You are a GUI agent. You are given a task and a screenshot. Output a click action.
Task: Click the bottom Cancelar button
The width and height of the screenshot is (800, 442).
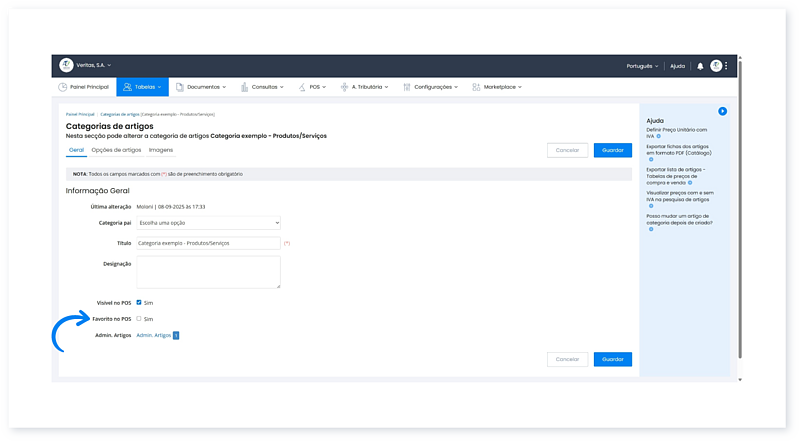tap(567, 358)
